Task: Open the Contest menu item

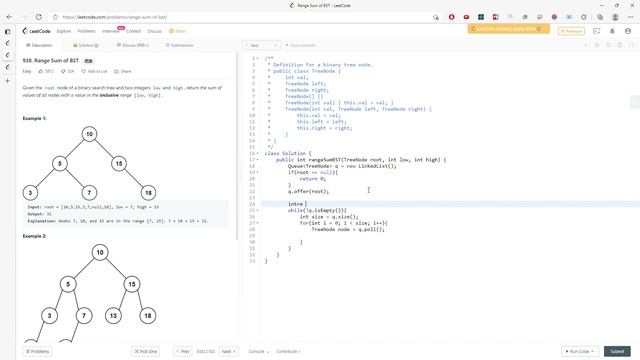Action: tap(133, 31)
